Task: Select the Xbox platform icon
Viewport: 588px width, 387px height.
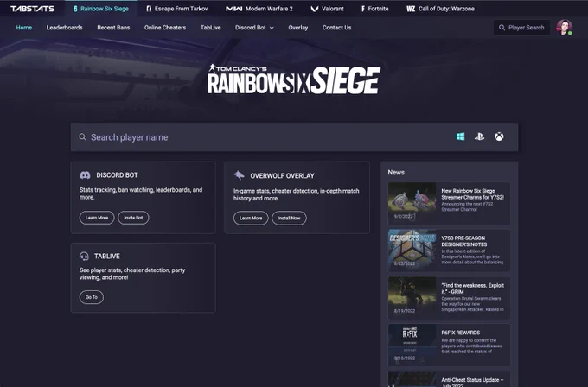Action: pyautogui.click(x=499, y=136)
